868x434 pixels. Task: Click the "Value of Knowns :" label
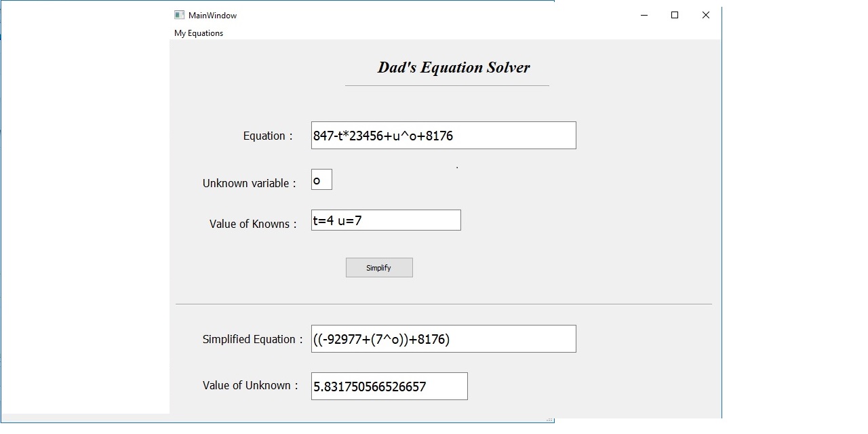[x=253, y=224]
